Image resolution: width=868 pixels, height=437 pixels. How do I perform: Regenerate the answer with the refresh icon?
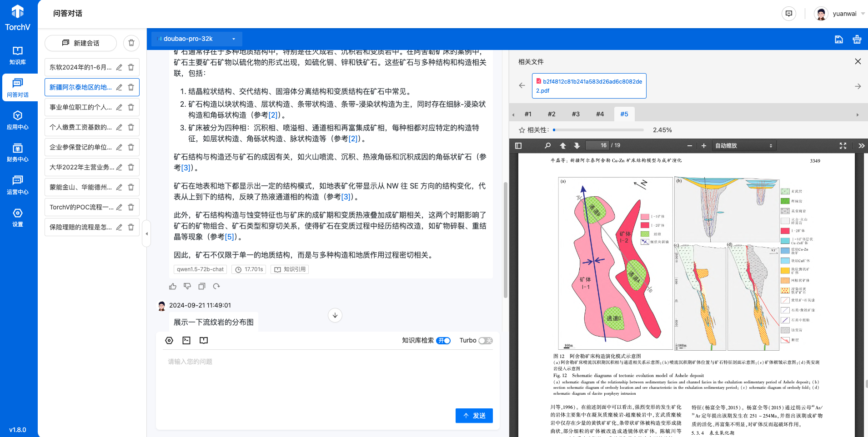pos(216,286)
